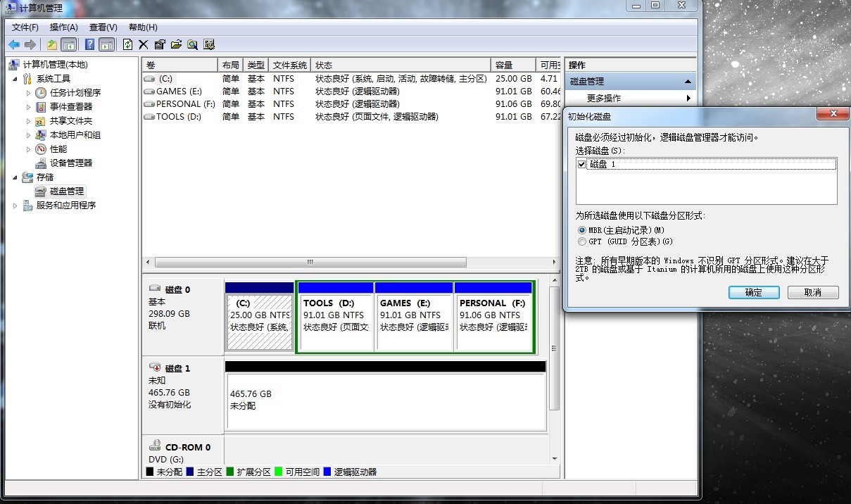Click the Properties toolbar icon
This screenshot has width=851, height=504.
[160, 44]
